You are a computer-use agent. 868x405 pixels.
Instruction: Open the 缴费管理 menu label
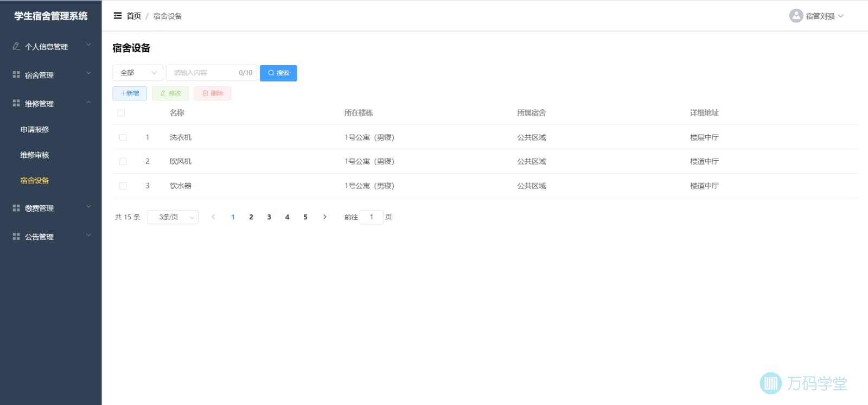39,208
